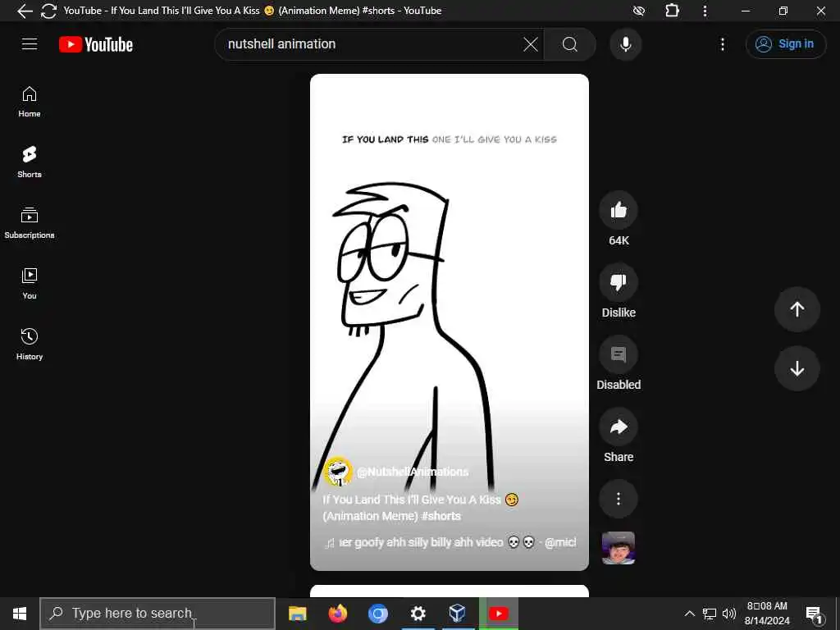Open more actions for the short
Image resolution: width=840 pixels, height=630 pixels.
tap(619, 499)
